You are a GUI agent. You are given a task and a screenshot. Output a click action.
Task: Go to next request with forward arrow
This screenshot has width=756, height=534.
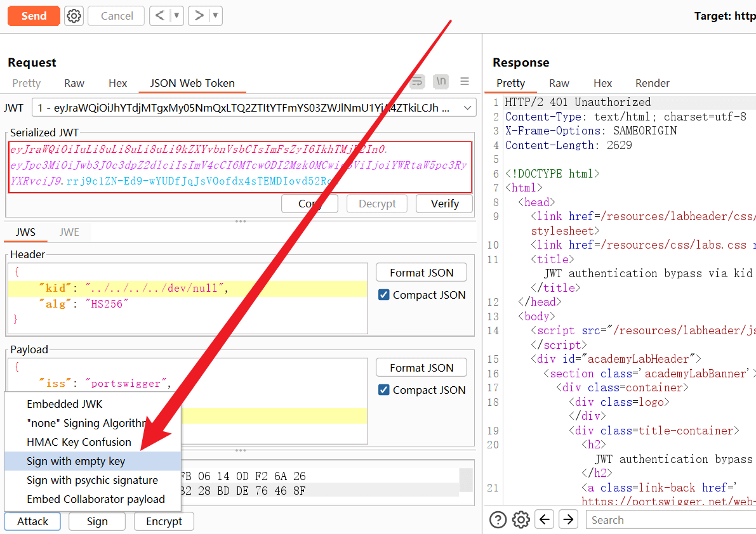[199, 16]
